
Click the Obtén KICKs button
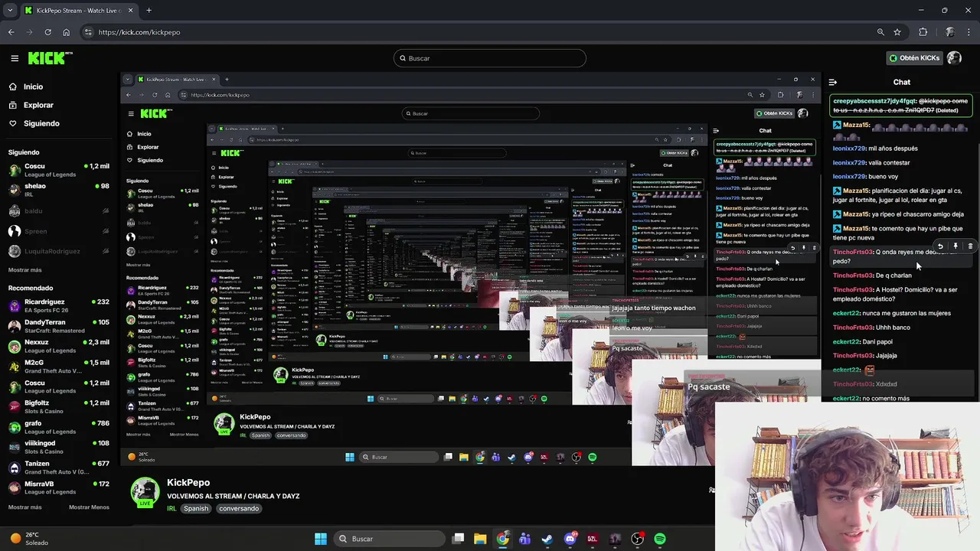coord(913,58)
